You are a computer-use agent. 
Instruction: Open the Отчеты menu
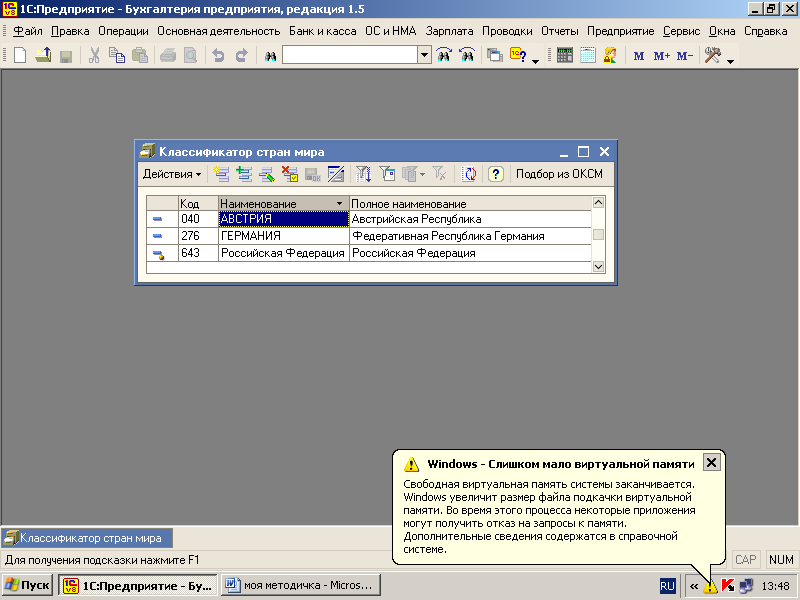click(560, 31)
